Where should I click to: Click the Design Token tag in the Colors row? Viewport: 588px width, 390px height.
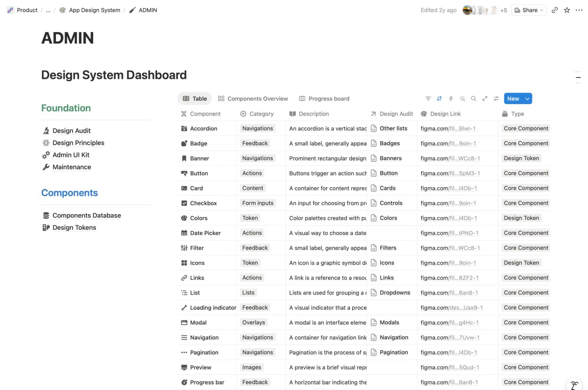pyautogui.click(x=521, y=218)
